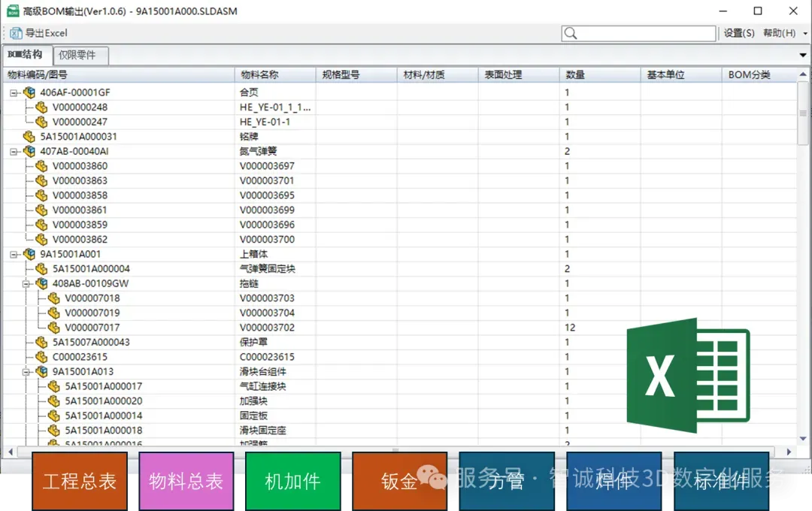Image resolution: width=812 pixels, height=511 pixels.
Task: Click the 物料总表 button at the bottom
Action: [186, 481]
